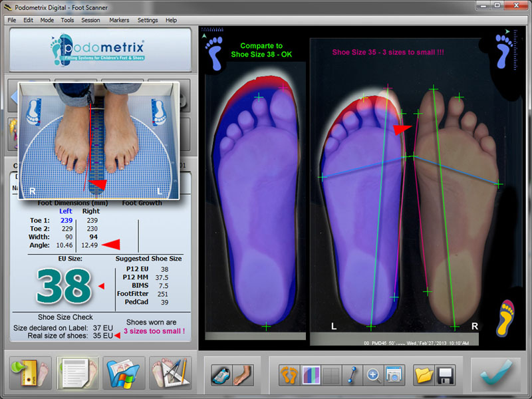The width and height of the screenshot is (532, 399).
Task: Click the scan timestamp text under right scan
Action: click(x=416, y=343)
